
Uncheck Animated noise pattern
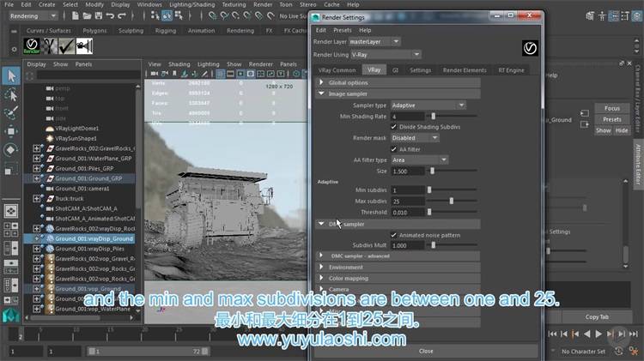tap(395, 234)
